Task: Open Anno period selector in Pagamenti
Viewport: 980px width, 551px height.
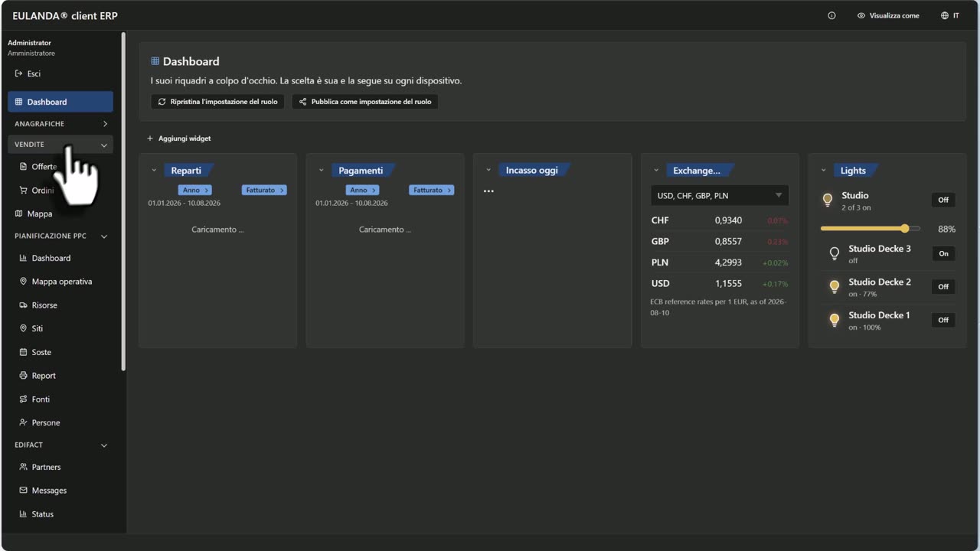Action: pos(362,190)
